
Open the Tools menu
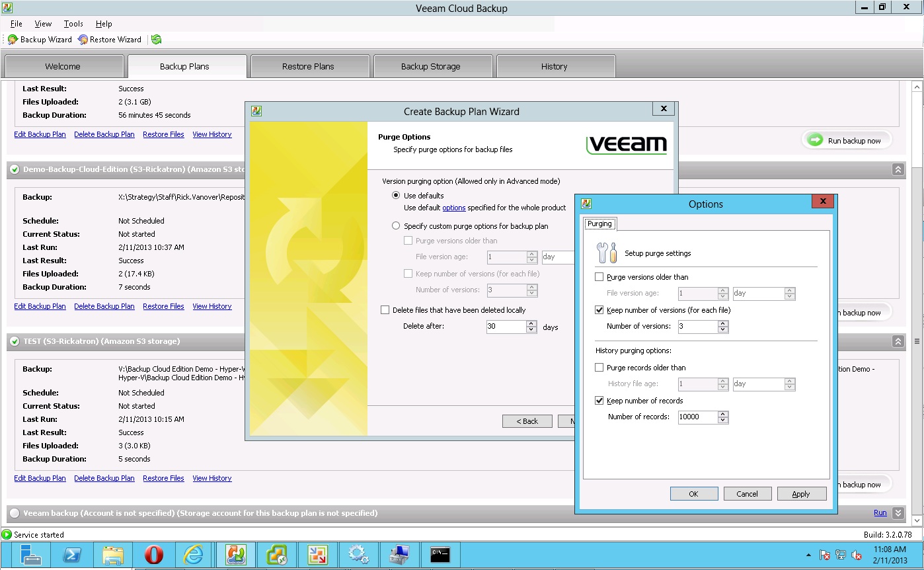[x=73, y=24]
